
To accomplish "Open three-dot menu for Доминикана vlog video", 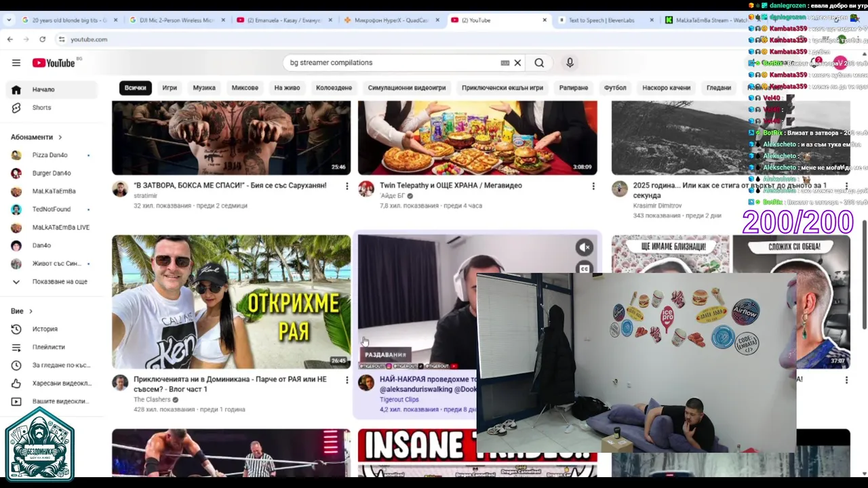I will 347,380.
